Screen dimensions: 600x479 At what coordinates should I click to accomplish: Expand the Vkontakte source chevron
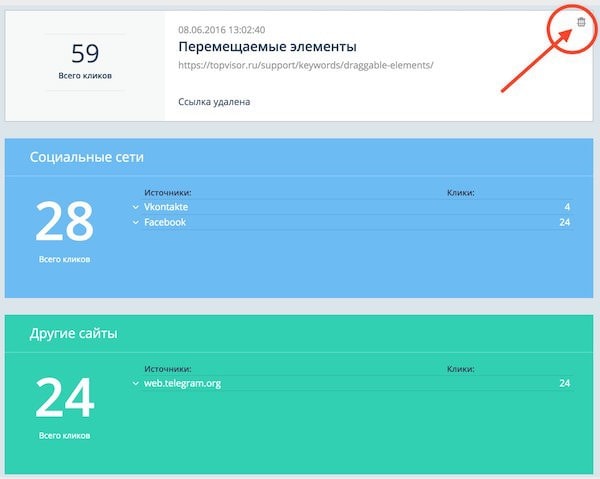coord(135,207)
